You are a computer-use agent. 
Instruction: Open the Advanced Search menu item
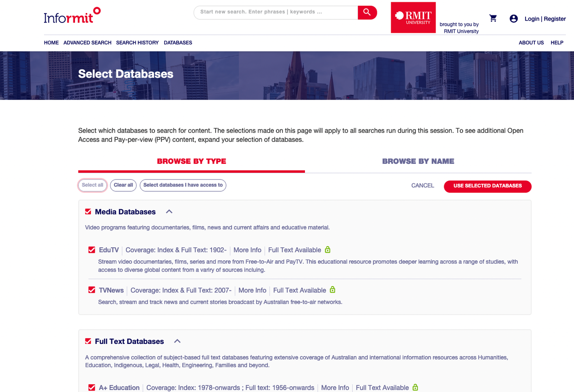pyautogui.click(x=87, y=43)
